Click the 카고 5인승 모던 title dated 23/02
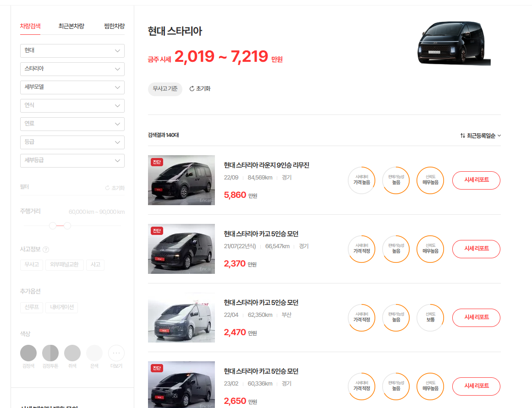Image resolution: width=532 pixels, height=408 pixels. point(261,371)
